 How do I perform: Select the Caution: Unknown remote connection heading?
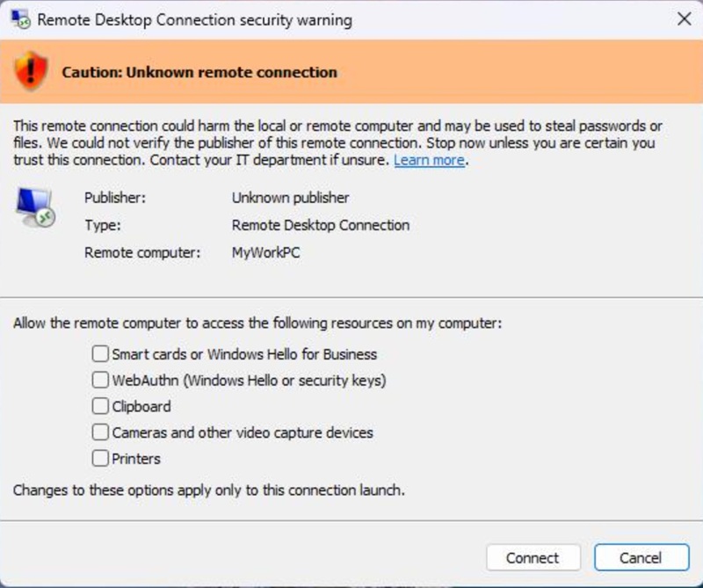(x=199, y=72)
